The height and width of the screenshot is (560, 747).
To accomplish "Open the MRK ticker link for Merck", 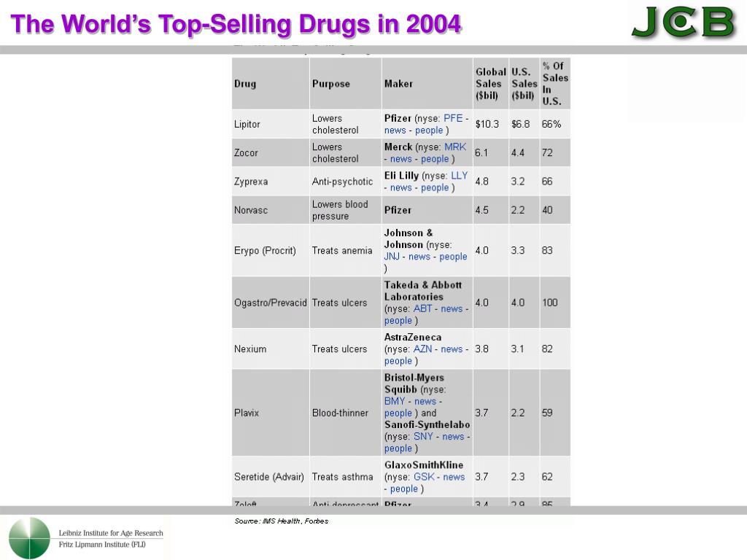I will 455,147.
